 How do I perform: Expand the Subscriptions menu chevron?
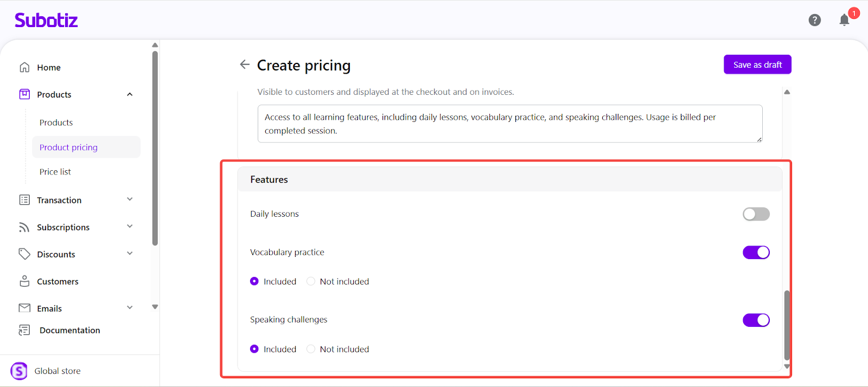(130, 227)
